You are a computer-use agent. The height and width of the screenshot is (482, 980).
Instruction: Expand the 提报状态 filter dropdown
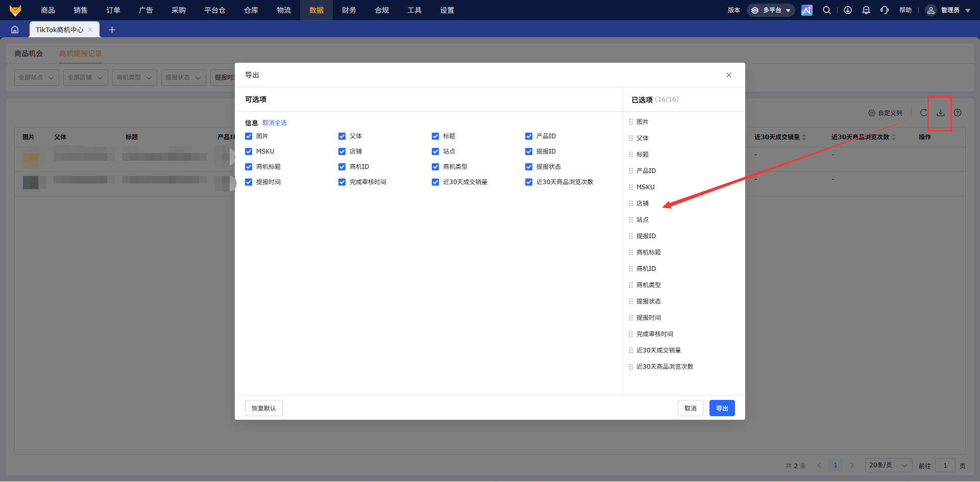(x=184, y=78)
